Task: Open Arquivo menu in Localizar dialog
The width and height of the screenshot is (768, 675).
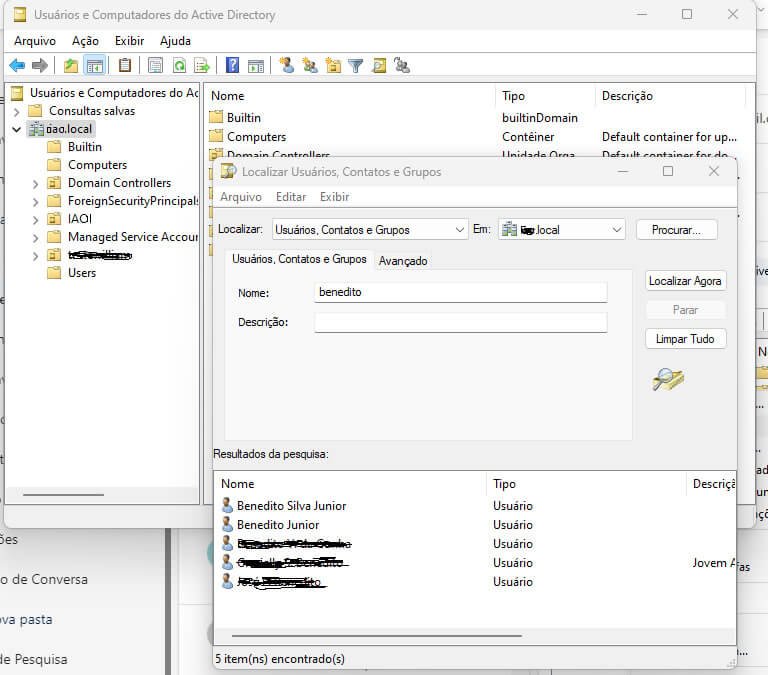Action: pyautogui.click(x=240, y=197)
